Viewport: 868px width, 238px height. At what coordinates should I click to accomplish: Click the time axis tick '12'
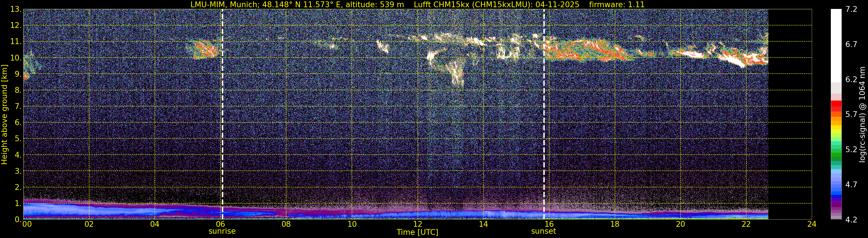tap(417, 224)
